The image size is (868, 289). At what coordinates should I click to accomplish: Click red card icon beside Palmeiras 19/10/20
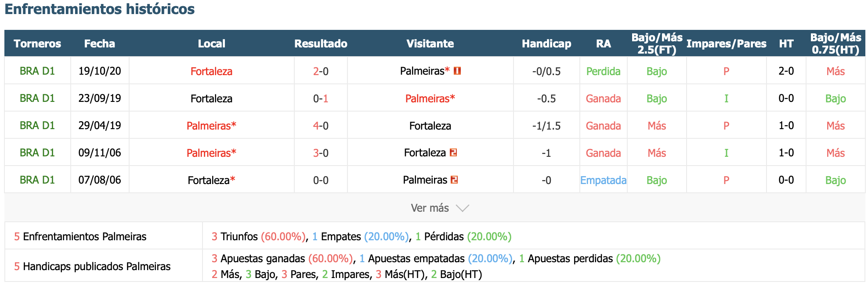457,71
